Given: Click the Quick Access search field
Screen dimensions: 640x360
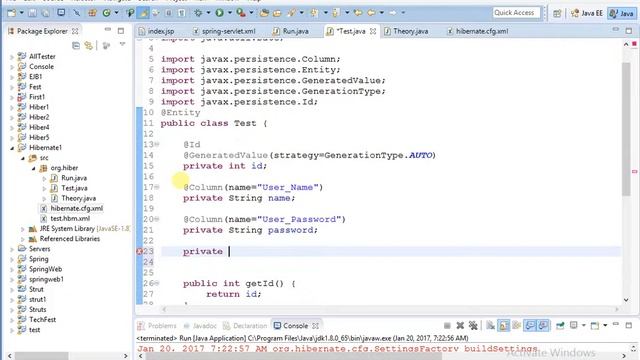Looking at the screenshot, I should click(x=516, y=13).
